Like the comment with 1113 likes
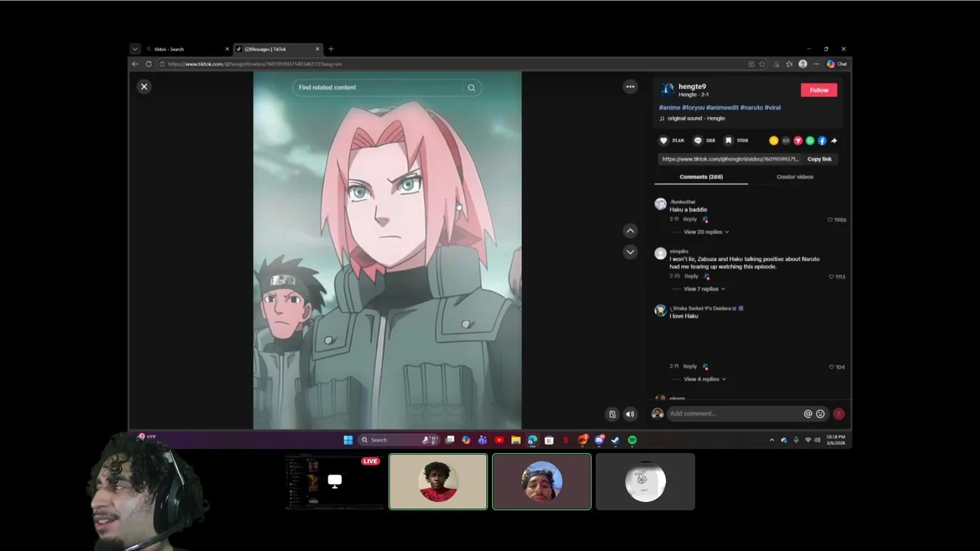Viewport: 980px width, 551px height. point(831,277)
